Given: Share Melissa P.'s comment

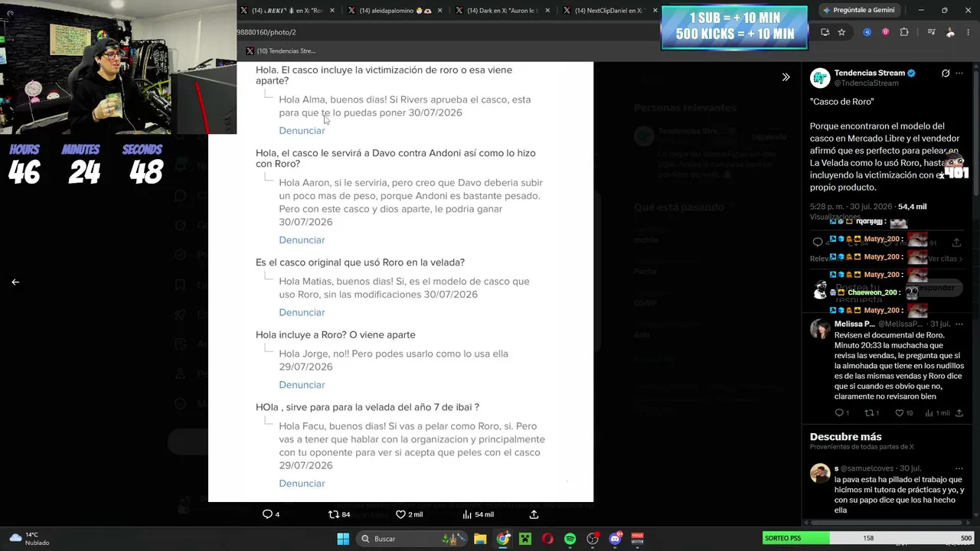Looking at the screenshot, I should [x=959, y=413].
